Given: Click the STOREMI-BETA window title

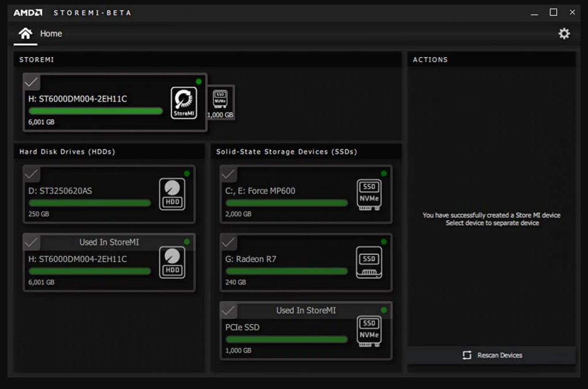Looking at the screenshot, I should point(92,13).
